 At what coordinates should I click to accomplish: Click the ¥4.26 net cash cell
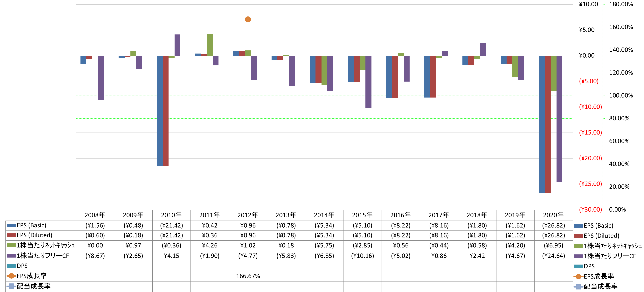[x=210, y=245]
